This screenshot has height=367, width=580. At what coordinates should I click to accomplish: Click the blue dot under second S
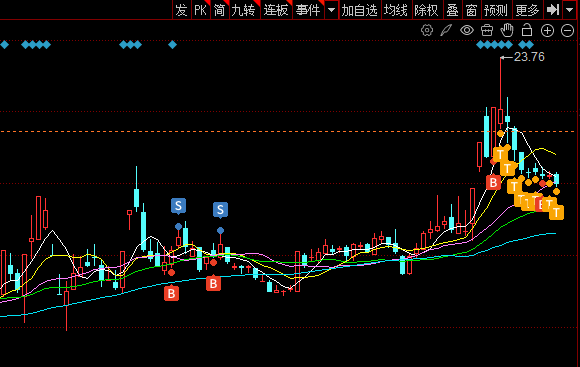point(220,230)
